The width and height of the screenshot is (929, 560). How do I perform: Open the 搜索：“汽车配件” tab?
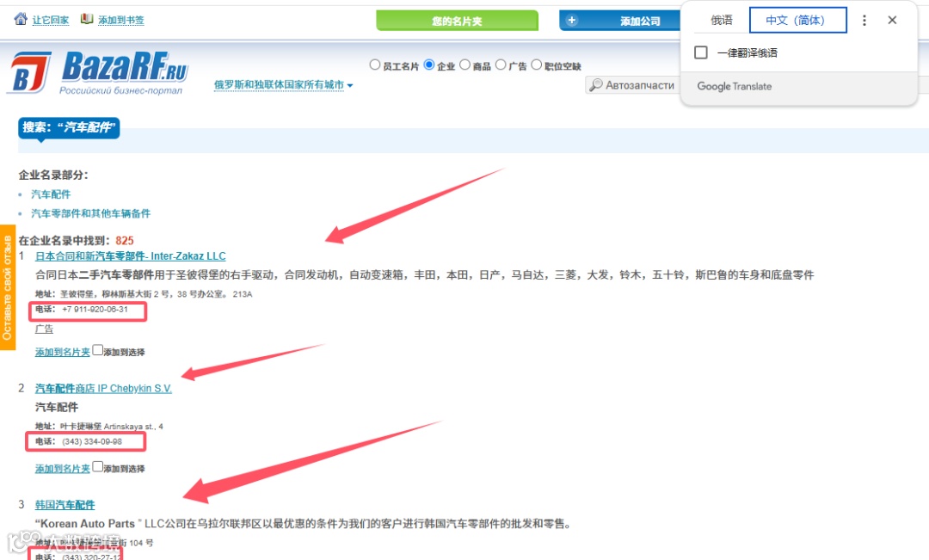click(69, 127)
